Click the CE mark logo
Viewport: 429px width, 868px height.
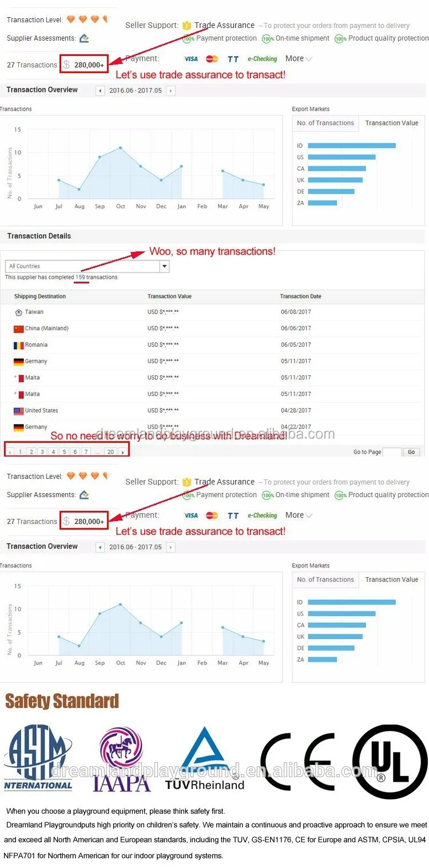point(297,762)
